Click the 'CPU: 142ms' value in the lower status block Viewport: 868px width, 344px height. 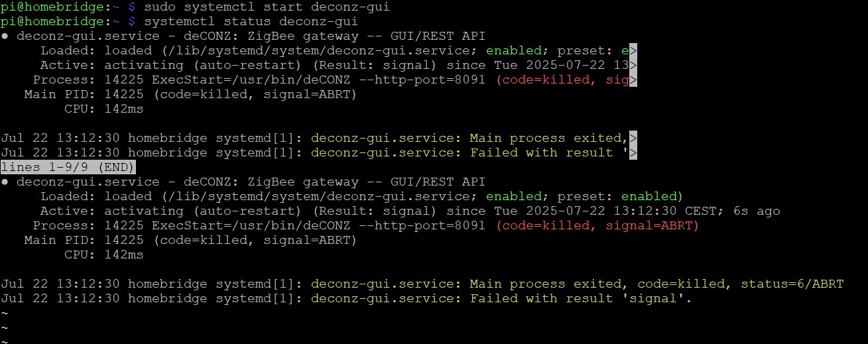103,255
